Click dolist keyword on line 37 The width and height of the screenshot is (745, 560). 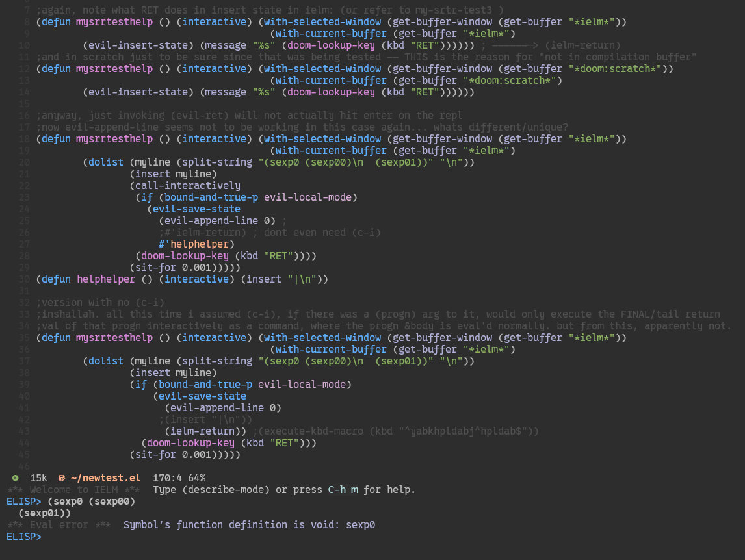105,361
